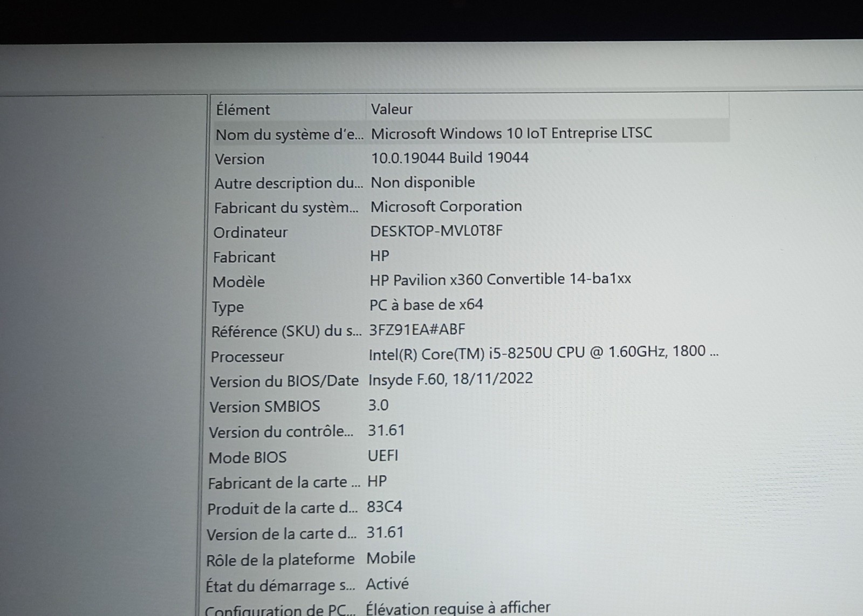
Task: Select the "Configuration de PC..." row label
Action: [x=280, y=611]
